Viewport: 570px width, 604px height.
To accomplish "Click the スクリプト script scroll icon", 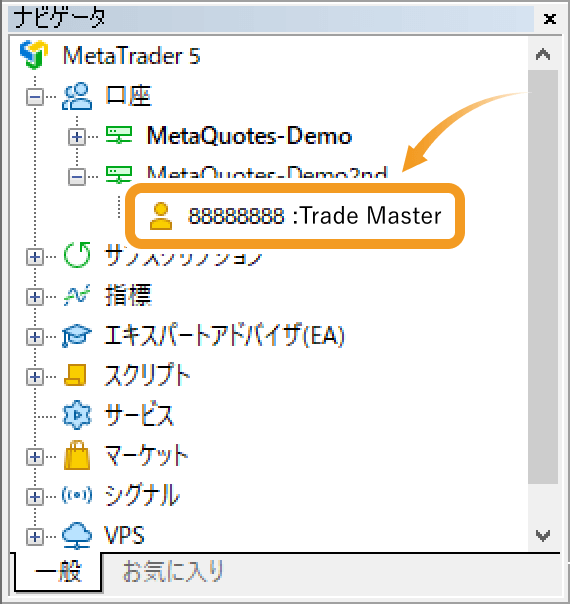I will (75, 375).
